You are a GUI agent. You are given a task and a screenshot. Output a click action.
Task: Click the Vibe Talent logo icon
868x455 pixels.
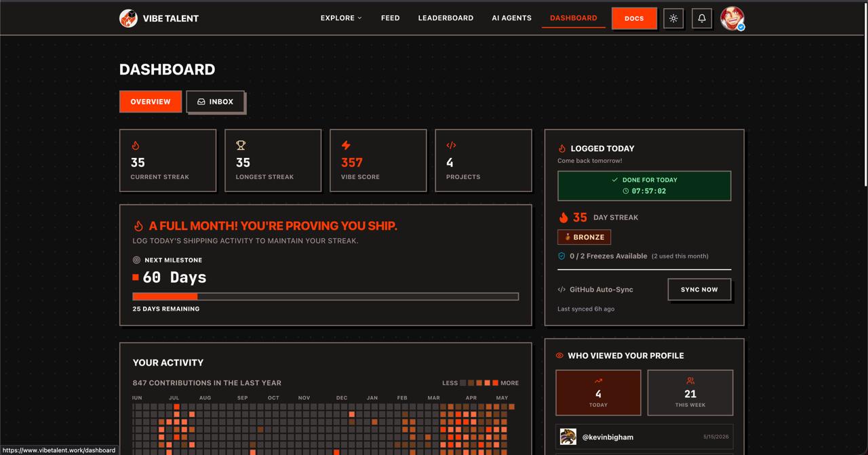point(128,18)
